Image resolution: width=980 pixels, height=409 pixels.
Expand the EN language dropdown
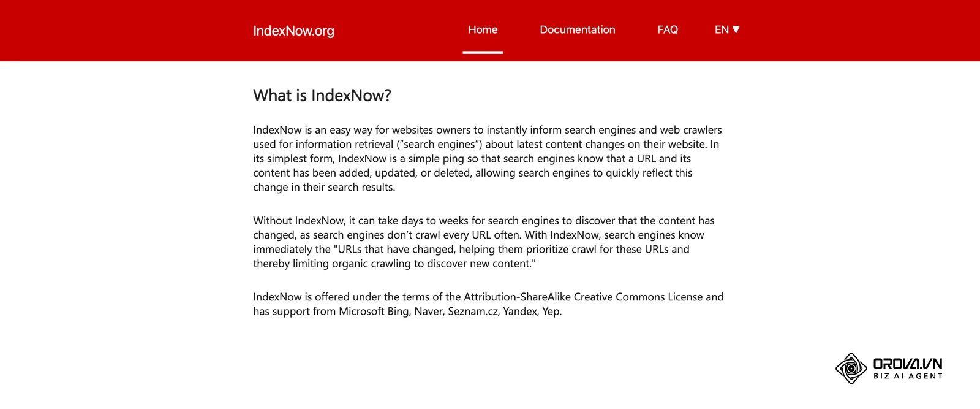click(x=727, y=30)
